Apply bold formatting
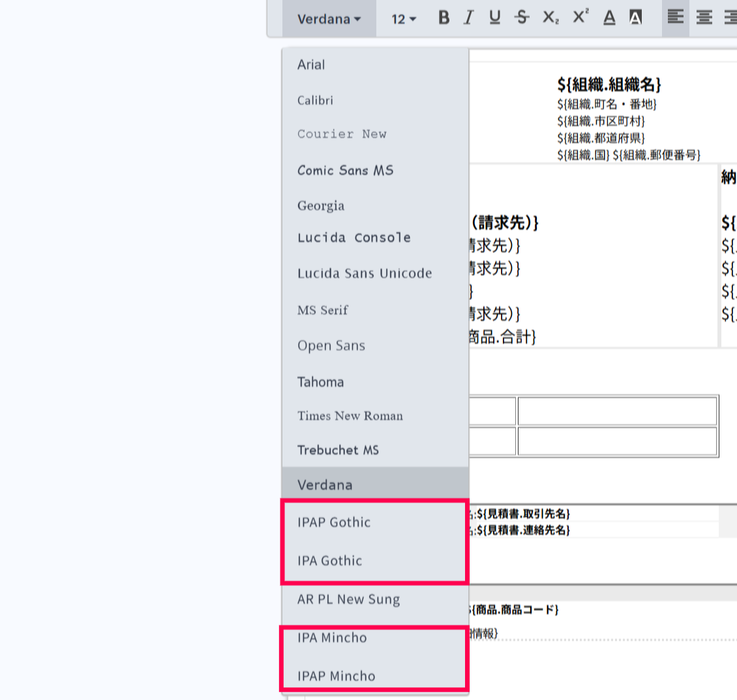737x700 pixels. (444, 18)
